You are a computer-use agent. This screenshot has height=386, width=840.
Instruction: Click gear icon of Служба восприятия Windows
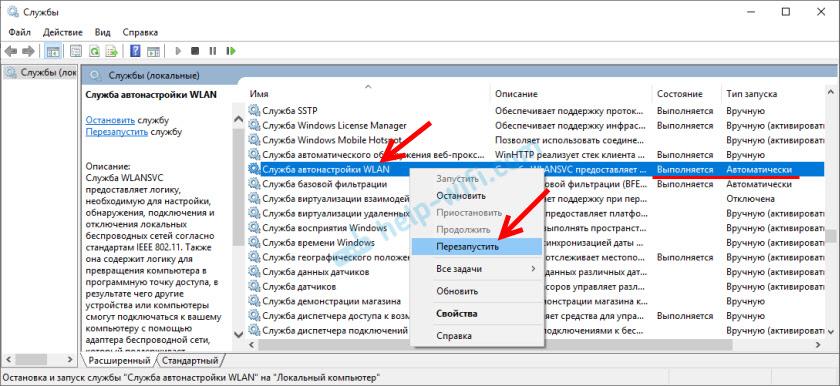coord(253,228)
